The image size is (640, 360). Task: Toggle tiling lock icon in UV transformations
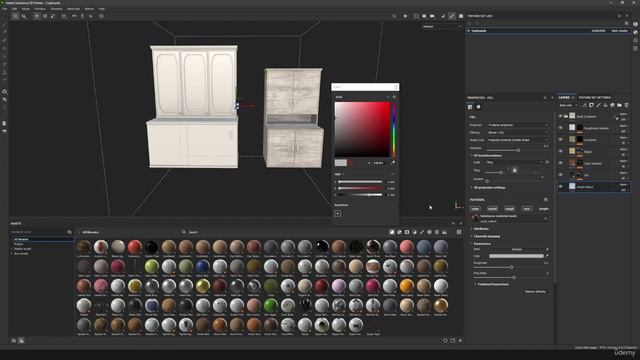[515, 170]
